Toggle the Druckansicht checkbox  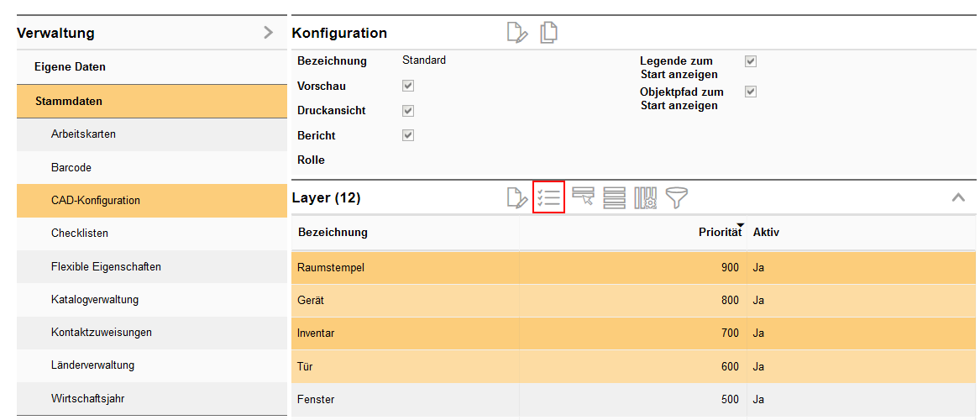tap(408, 111)
